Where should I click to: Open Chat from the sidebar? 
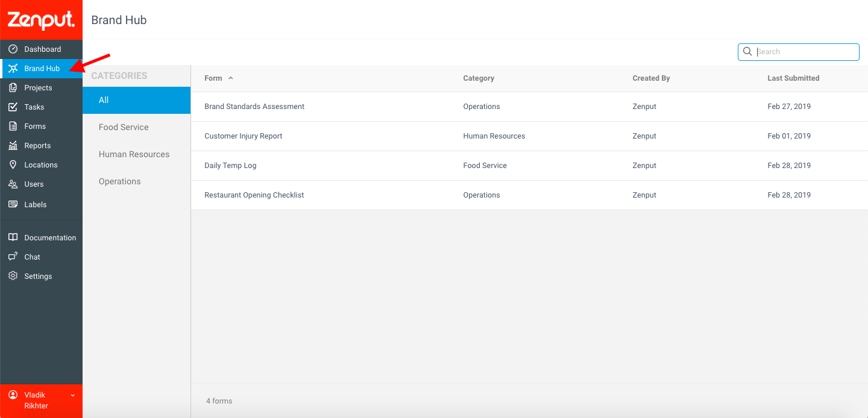(41, 257)
